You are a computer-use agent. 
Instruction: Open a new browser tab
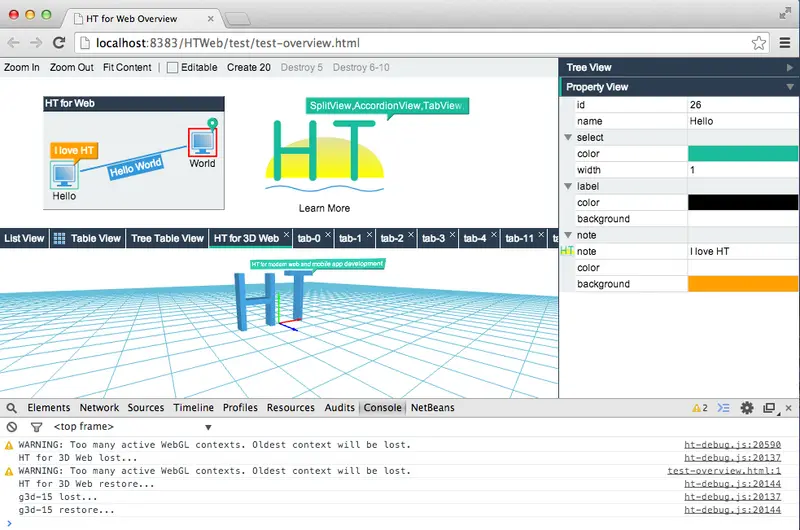point(237,19)
